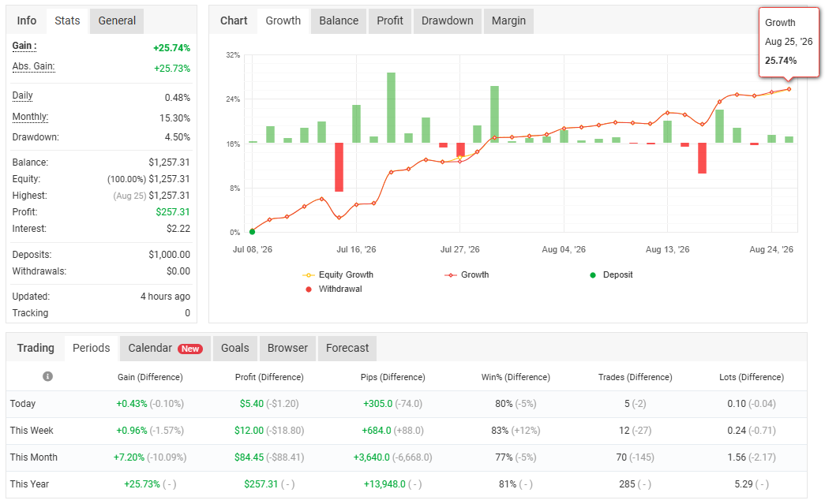This screenshot has width=825, height=504.
Task: Toggle Equity Growth legend item
Action: click(338, 274)
